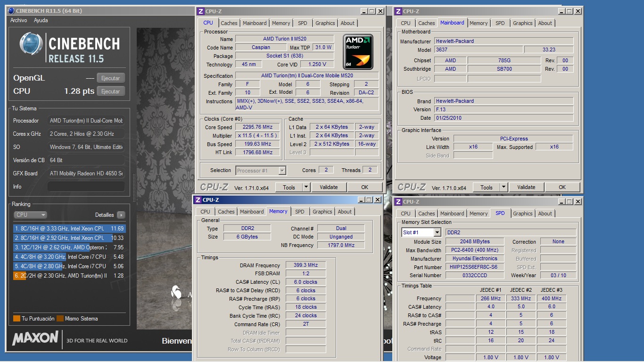Click the Cinebench panel splitter handle
The image size is (644, 362).
134,189
